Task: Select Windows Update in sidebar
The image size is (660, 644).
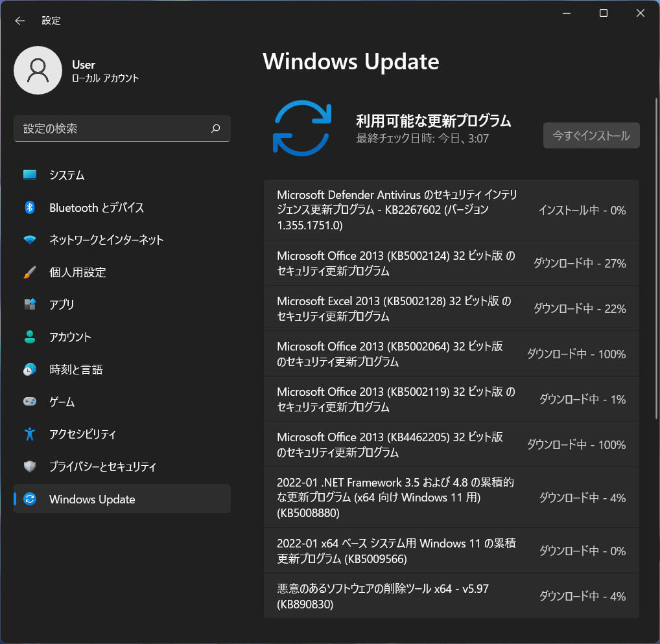Action: coord(122,499)
